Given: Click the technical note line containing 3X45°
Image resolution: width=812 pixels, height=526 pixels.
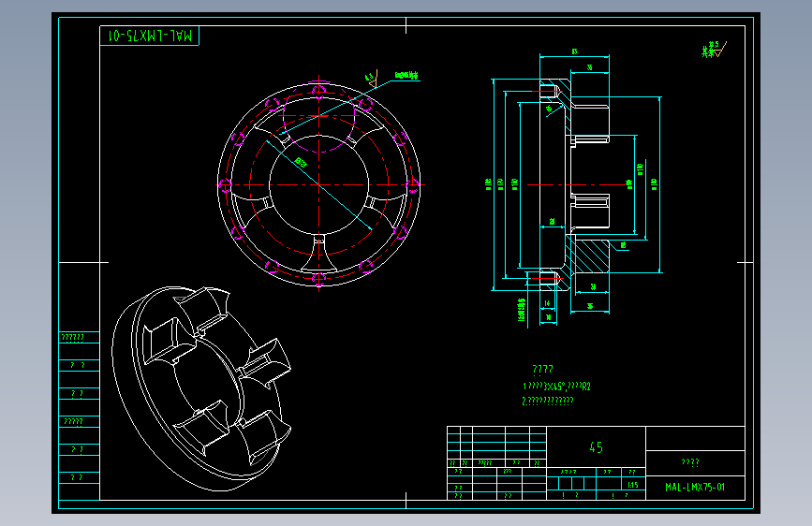Looking at the screenshot, I should click(556, 387).
